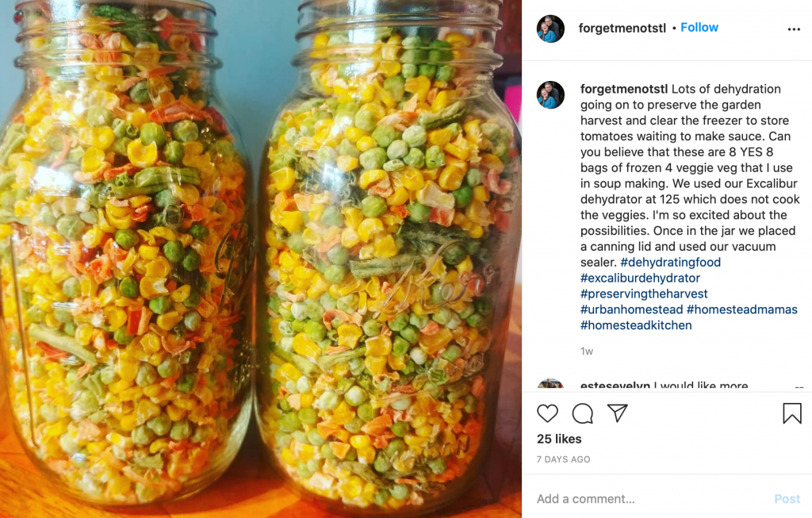View who liked via 25 likes
The image size is (812, 518).
coord(559,439)
